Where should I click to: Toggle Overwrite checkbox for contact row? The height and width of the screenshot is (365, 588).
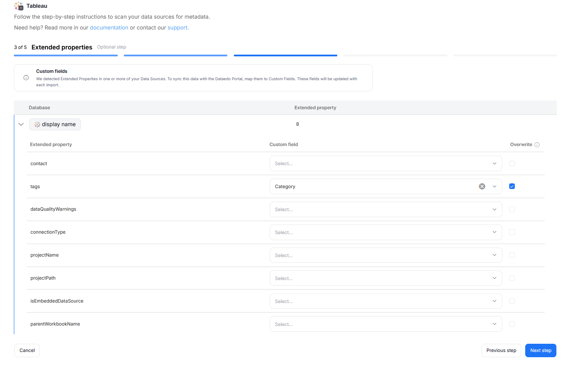[x=512, y=163]
